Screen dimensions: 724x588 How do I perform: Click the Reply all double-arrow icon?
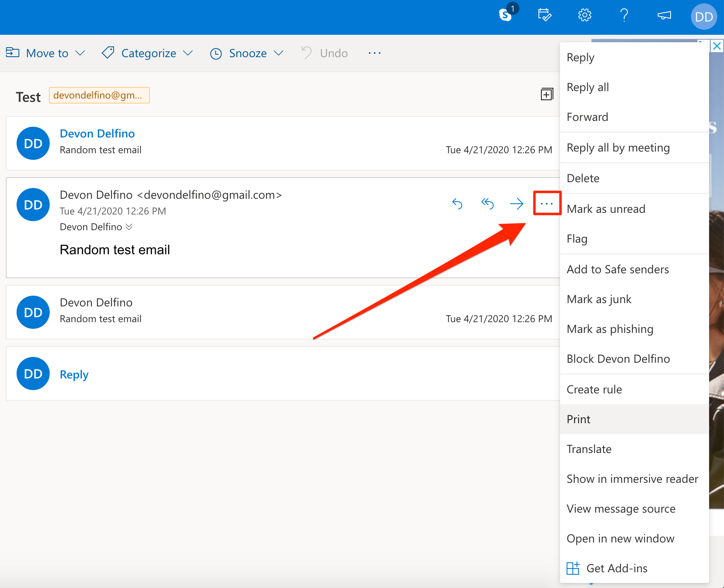coord(487,204)
